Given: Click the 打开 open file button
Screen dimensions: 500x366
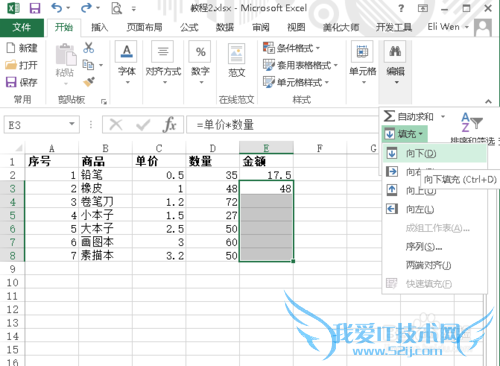Looking at the screenshot, I should point(21,65).
